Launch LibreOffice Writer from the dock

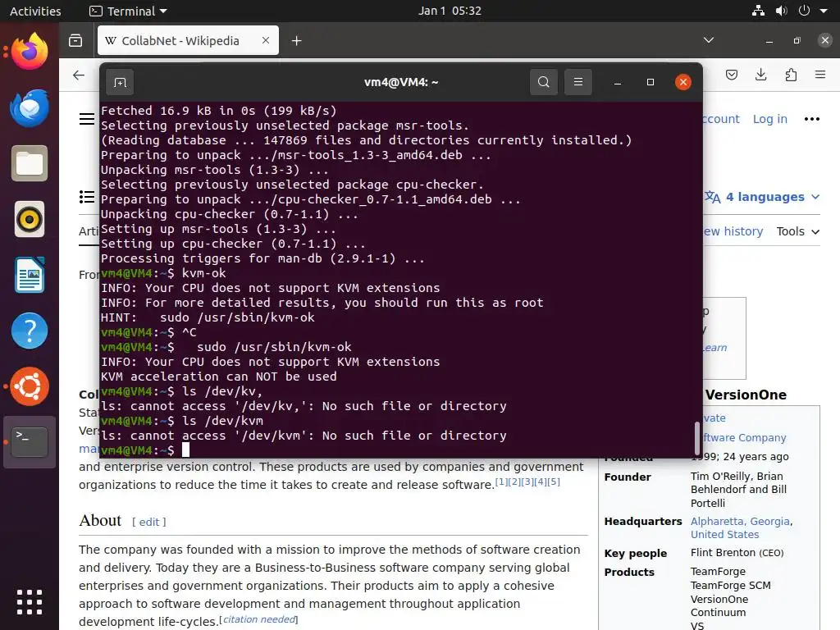point(30,275)
